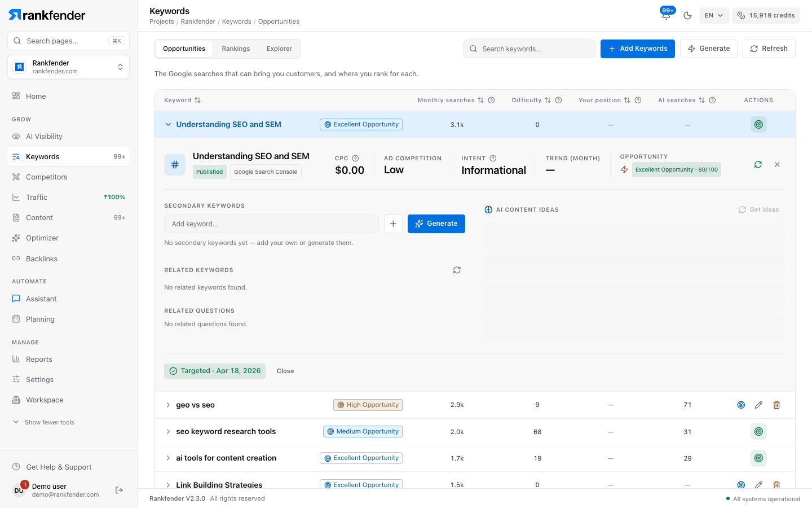
Task: Toggle target icon for Understanding SEO and SEM
Action: click(758, 124)
